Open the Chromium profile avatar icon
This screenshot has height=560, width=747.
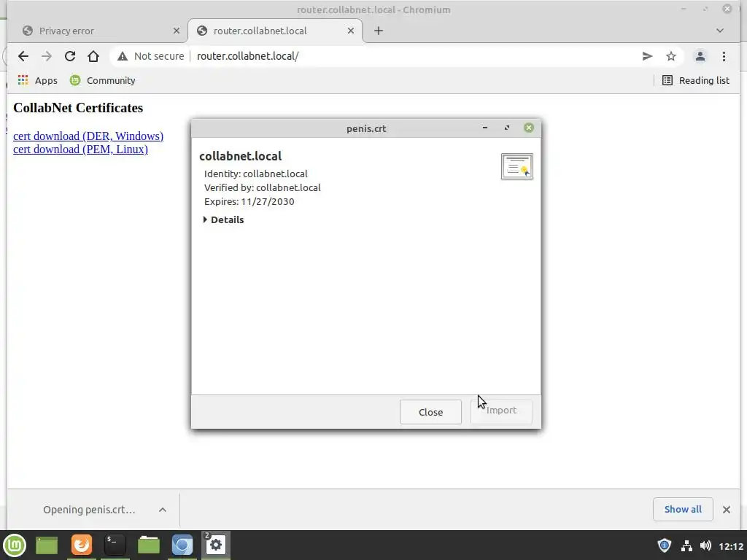coord(700,56)
